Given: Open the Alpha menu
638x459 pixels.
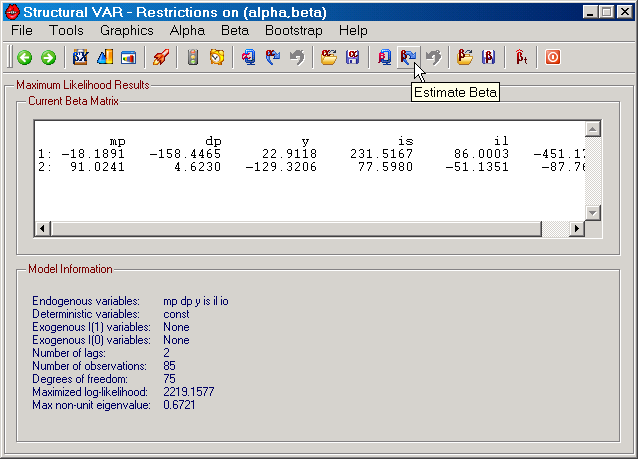Looking at the screenshot, I should tap(187, 31).
